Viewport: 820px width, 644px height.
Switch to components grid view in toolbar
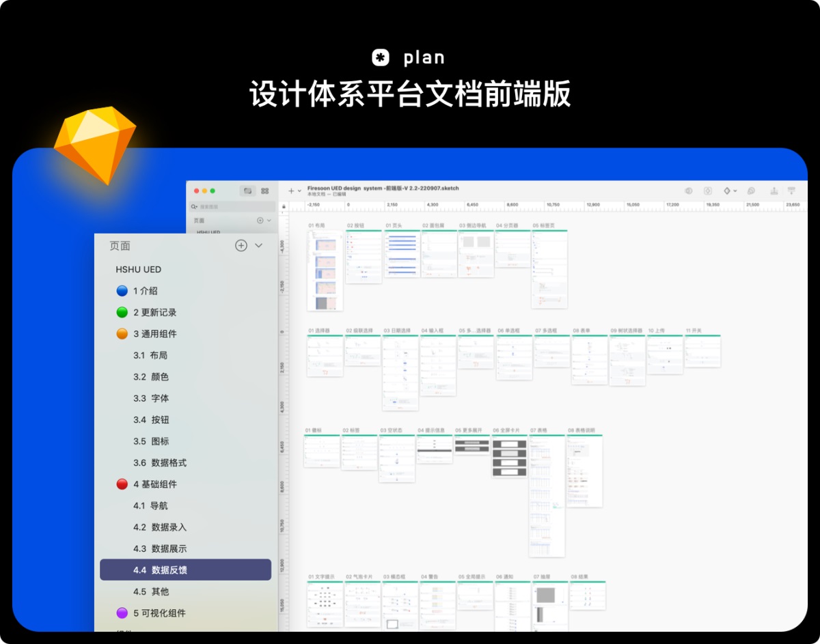[265, 191]
